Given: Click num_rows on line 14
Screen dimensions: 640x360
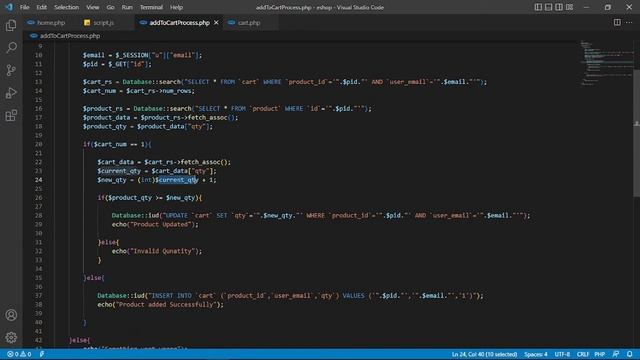Looking at the screenshot, I should pyautogui.click(x=178, y=91).
